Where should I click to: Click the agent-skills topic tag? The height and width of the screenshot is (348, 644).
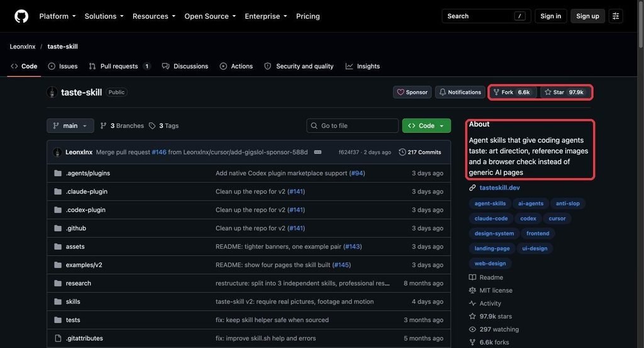click(x=490, y=203)
